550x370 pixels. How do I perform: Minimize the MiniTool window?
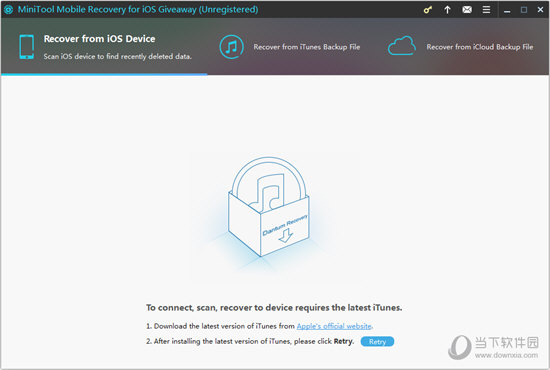coord(507,10)
